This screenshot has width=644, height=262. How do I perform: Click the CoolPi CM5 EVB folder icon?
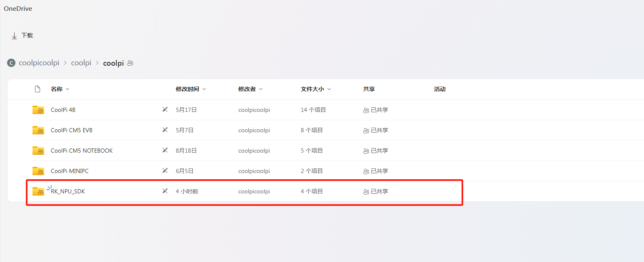38,130
